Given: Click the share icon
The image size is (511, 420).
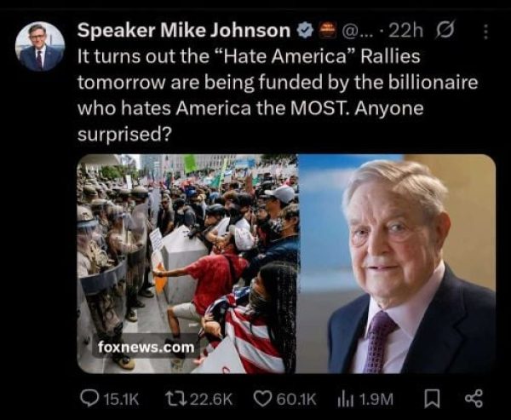Looking at the screenshot, I should [474, 399].
